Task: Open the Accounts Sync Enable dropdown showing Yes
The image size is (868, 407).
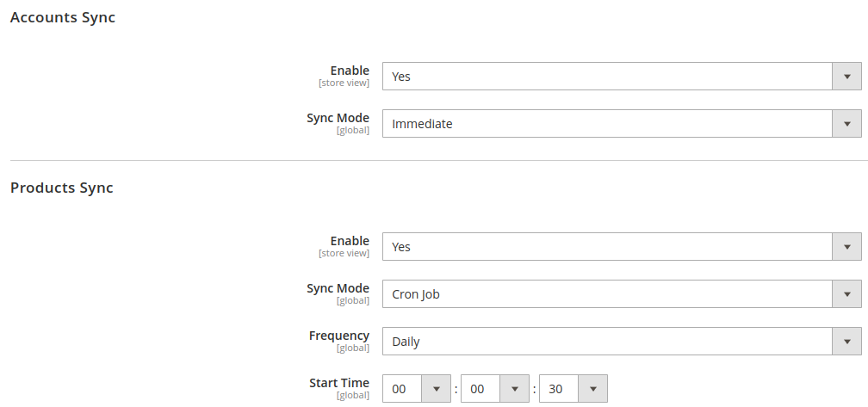Action: click(622, 77)
